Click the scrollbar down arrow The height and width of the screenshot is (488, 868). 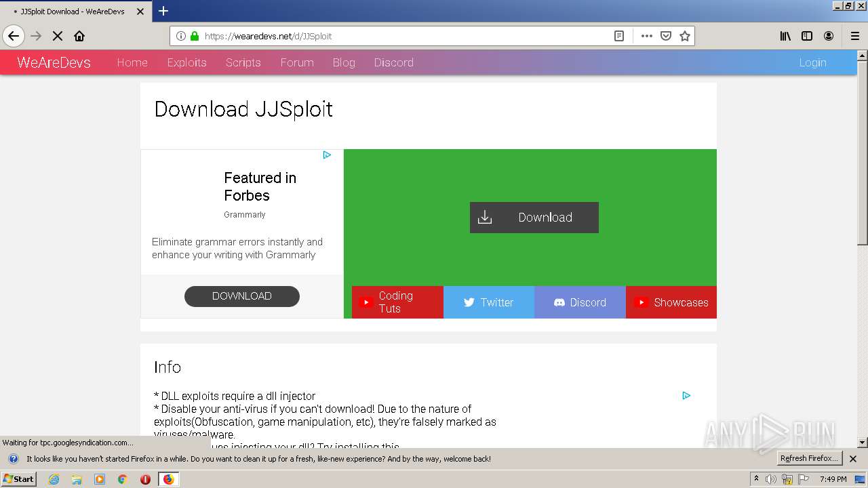[x=862, y=443]
